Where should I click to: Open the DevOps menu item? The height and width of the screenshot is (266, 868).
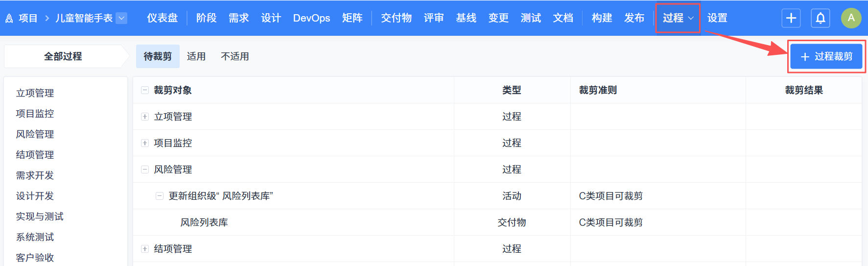[x=311, y=18]
